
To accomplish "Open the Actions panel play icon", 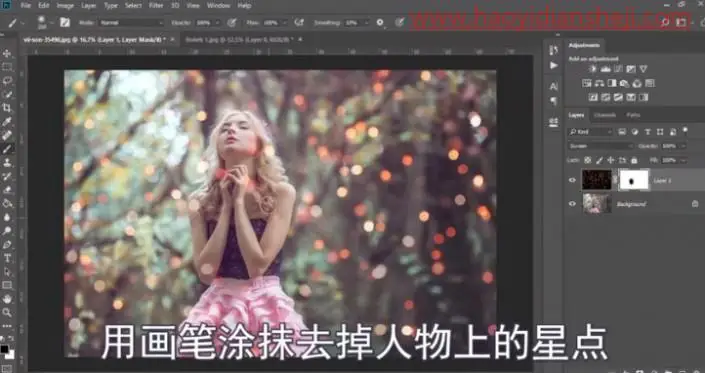I will tap(553, 66).
